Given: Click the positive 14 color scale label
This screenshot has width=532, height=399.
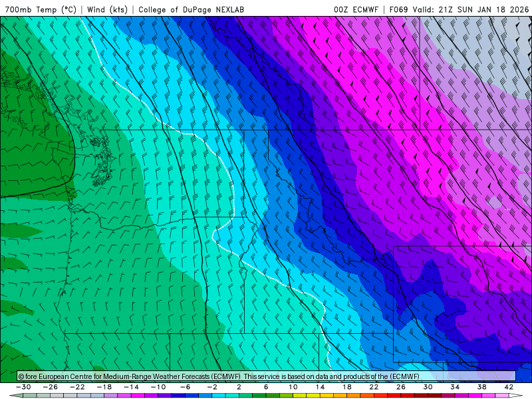Looking at the screenshot, I should 320,387.
